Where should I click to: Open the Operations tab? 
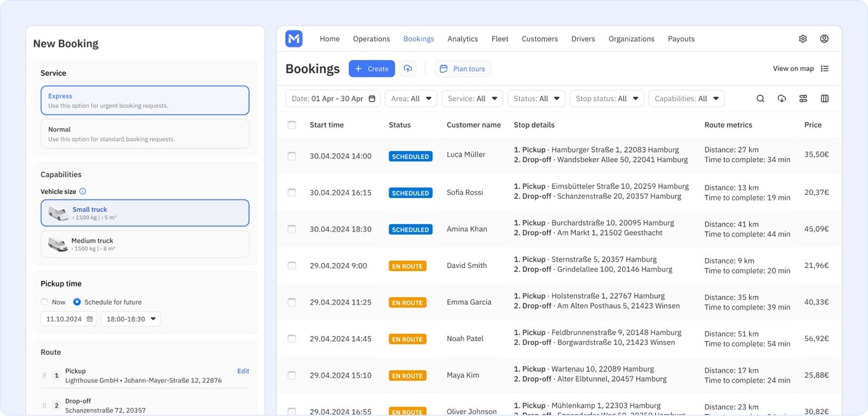pyautogui.click(x=372, y=39)
